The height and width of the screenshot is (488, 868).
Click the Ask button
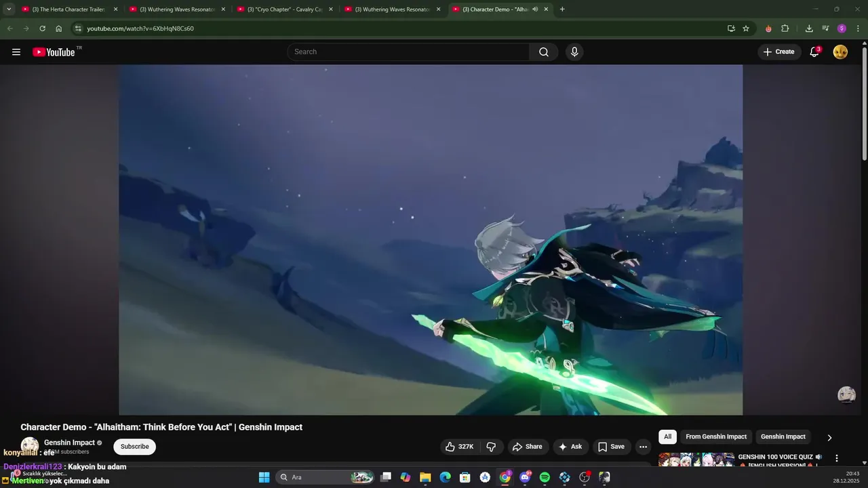pyautogui.click(x=570, y=447)
